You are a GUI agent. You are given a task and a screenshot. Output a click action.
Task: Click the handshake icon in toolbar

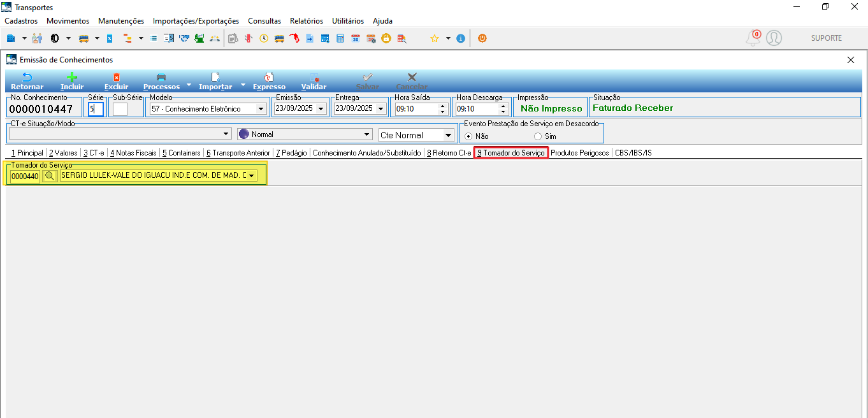tap(184, 38)
